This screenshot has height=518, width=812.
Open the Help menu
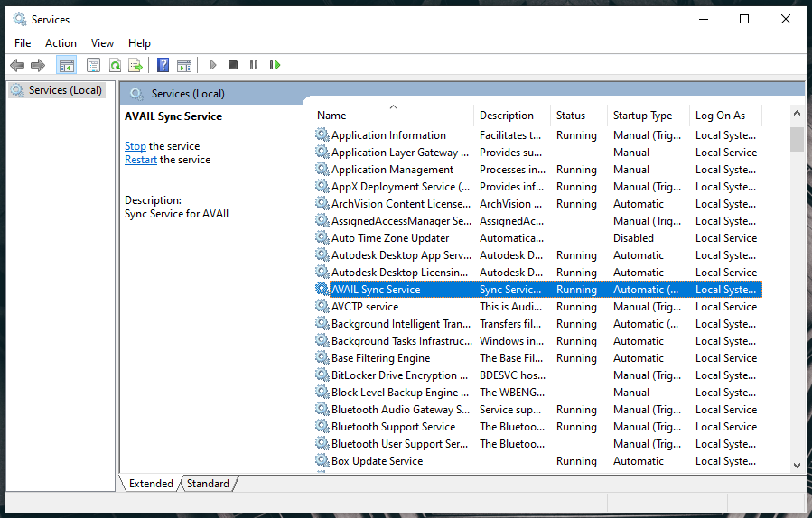(x=139, y=43)
